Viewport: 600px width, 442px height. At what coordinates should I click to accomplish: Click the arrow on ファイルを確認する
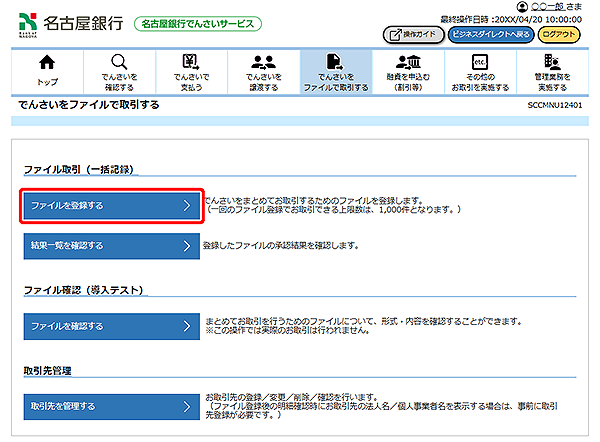pos(186,326)
